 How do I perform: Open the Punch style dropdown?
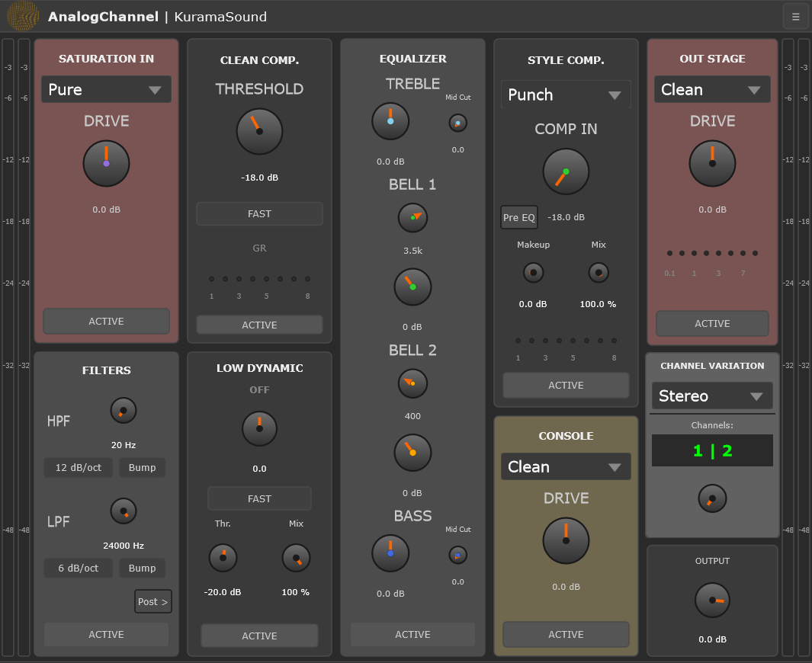click(566, 94)
